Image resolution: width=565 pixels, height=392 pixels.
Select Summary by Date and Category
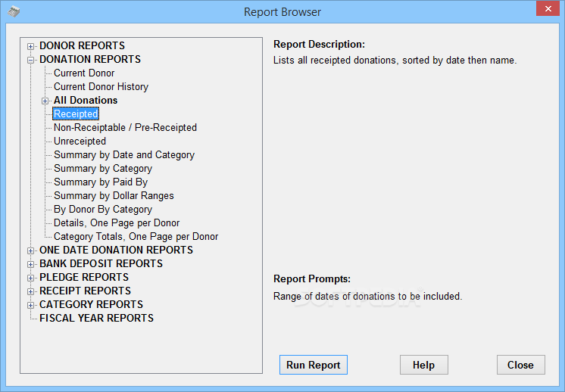124,155
